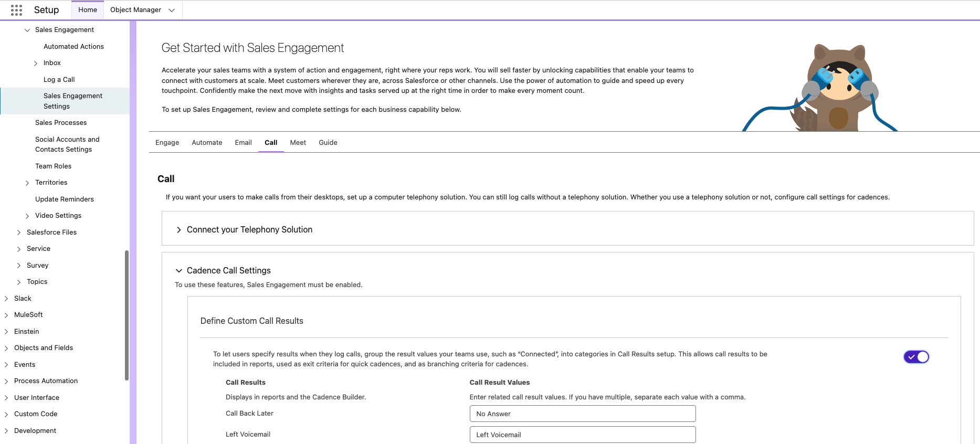Click the Call Results column heading
980x444 pixels.
246,383
